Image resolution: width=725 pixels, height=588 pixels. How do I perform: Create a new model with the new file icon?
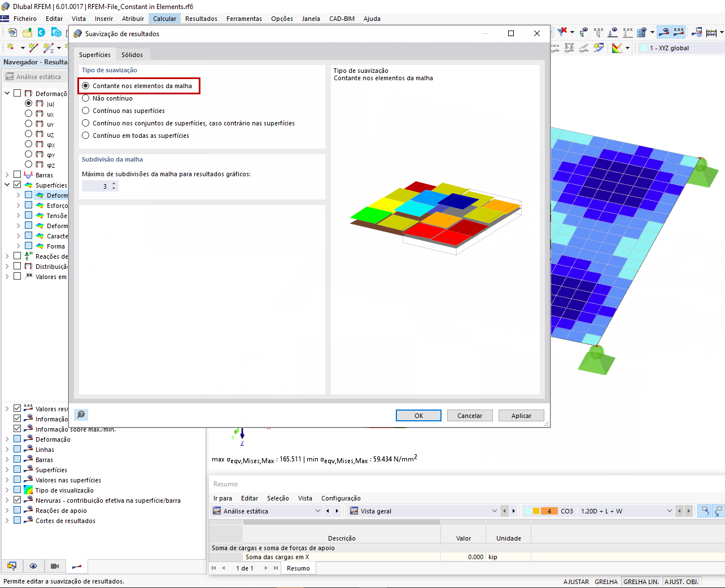point(13,33)
